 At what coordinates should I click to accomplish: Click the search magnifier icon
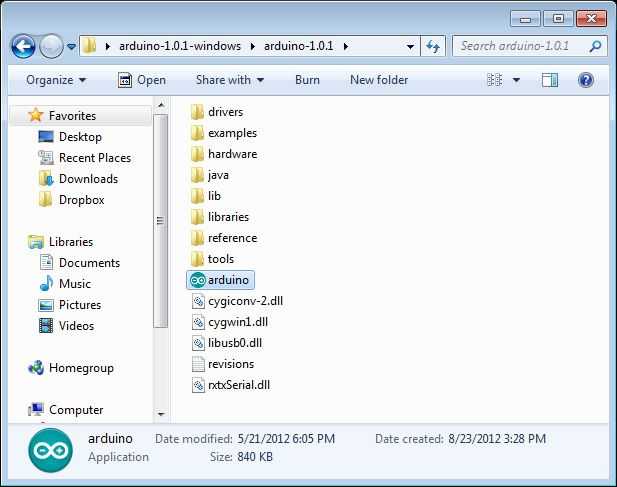(x=596, y=46)
